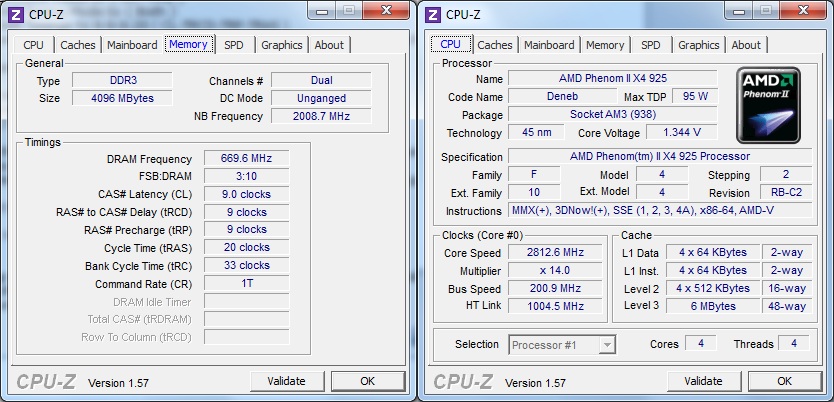Click the Revision RB-C2 value
The height and width of the screenshot is (402, 834).
(786, 192)
